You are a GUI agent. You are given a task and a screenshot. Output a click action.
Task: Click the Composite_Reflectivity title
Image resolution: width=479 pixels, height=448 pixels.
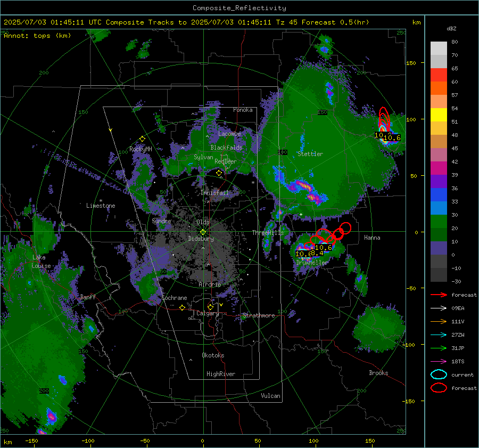click(240, 8)
